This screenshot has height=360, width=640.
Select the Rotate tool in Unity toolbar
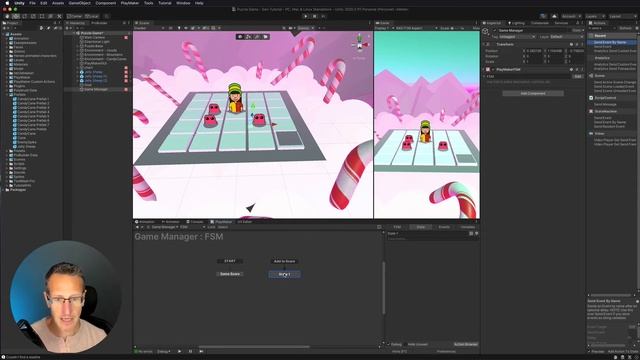[x=24, y=16]
